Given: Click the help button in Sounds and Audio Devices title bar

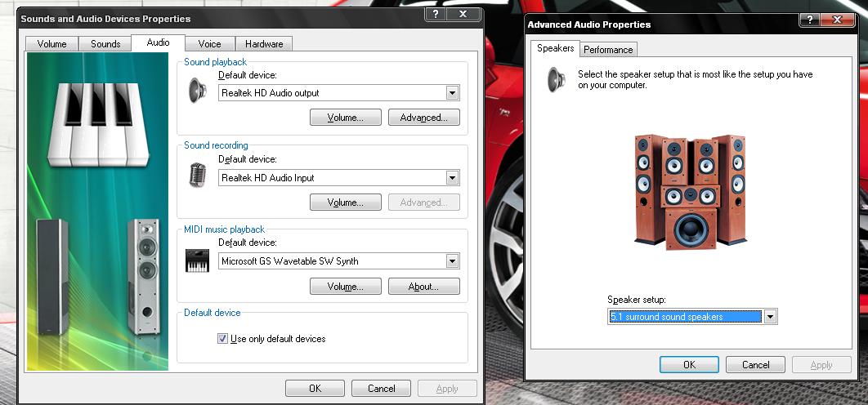Looking at the screenshot, I should point(437,15).
